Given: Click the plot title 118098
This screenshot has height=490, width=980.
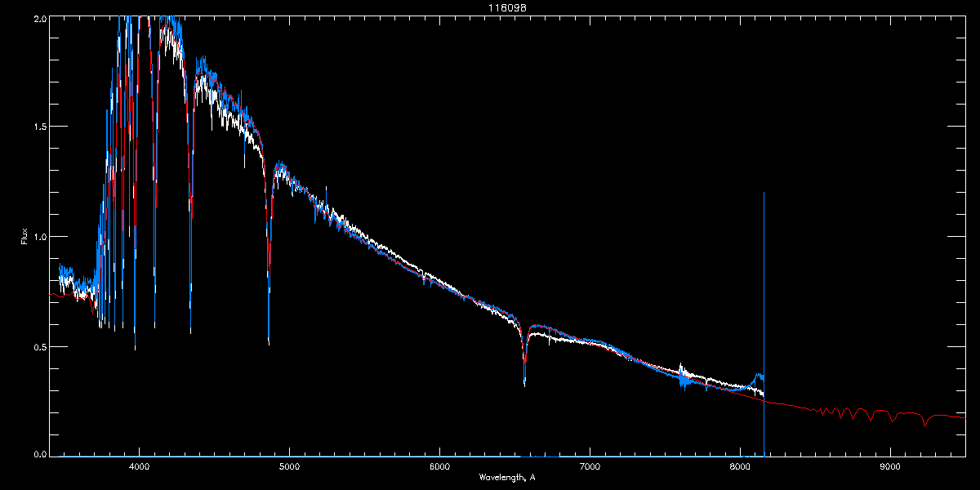Looking at the screenshot, I should (x=507, y=7).
